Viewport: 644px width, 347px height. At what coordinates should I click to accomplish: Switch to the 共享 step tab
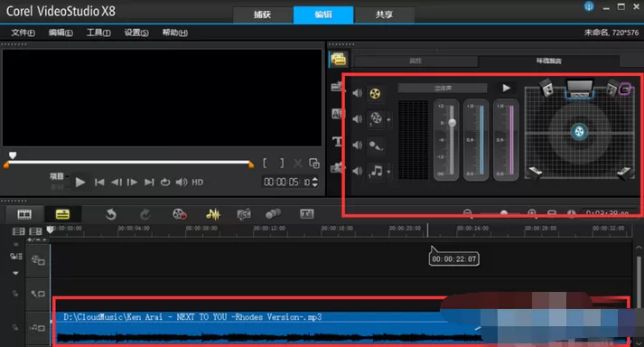[384, 14]
